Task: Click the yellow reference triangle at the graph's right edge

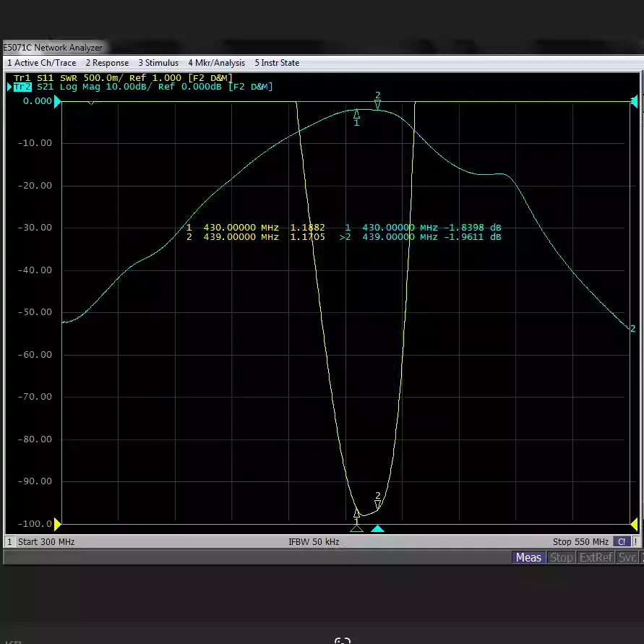Action: tap(635, 524)
